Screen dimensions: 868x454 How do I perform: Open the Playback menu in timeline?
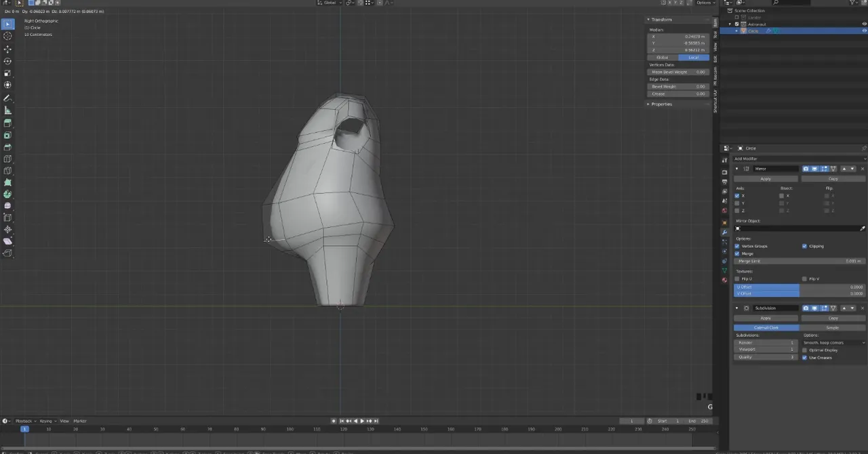coord(24,421)
